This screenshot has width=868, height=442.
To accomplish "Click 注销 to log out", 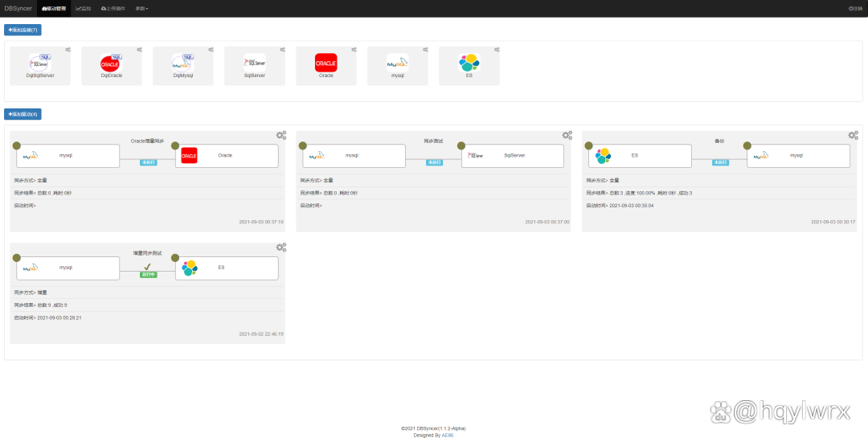I will pyautogui.click(x=854, y=9).
